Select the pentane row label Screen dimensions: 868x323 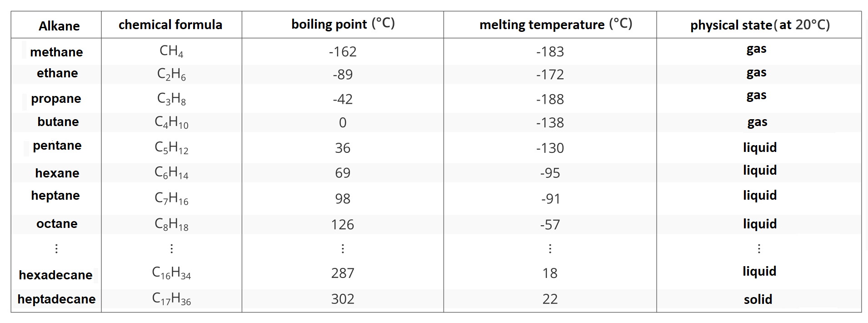[57, 146]
